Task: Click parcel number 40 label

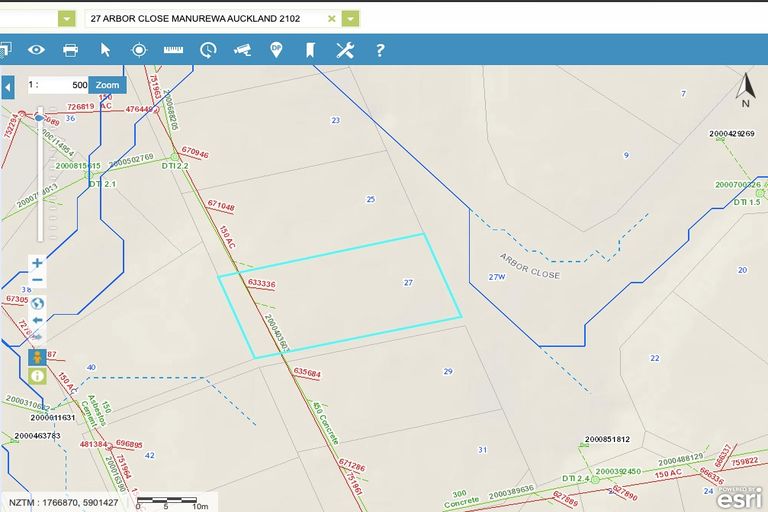Action: point(91,367)
